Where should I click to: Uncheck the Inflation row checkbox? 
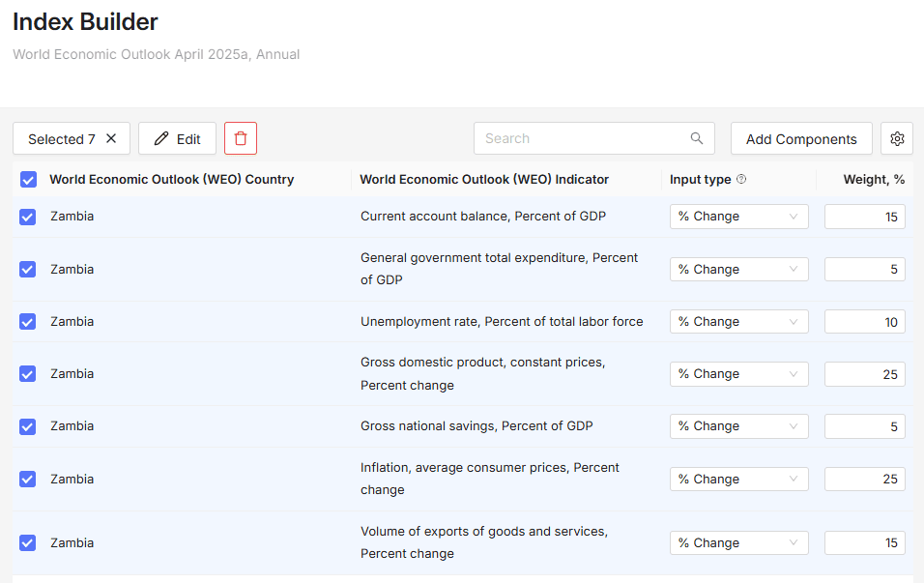click(28, 480)
